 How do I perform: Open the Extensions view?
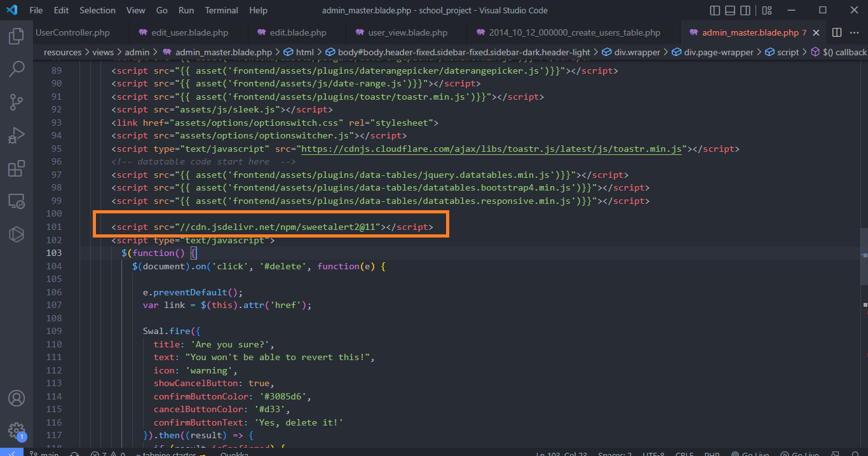click(x=16, y=169)
